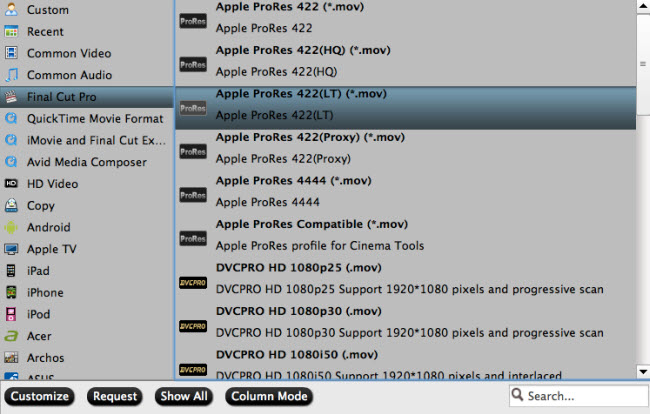Viewport: 650px width, 414px height.
Task: Click ProRes icon beside Apple ProRes 422
Action: click(193, 21)
